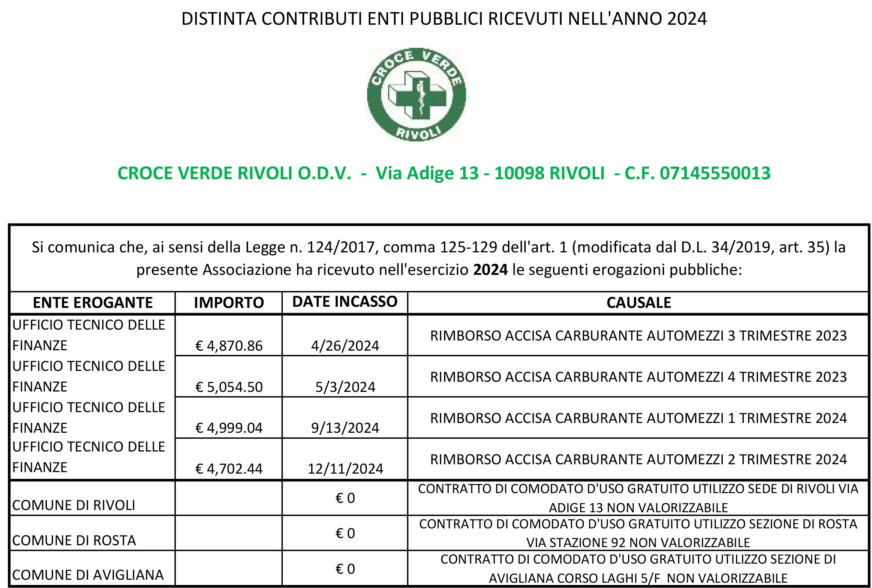Select the amount '€ 4,999.04'
Image resolution: width=872 pixels, height=588 pixels.
click(x=229, y=428)
